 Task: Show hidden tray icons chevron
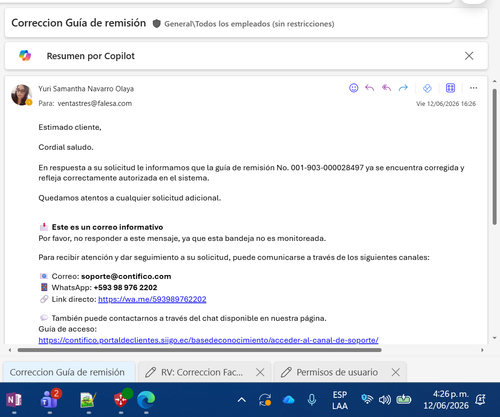pyautogui.click(x=242, y=400)
